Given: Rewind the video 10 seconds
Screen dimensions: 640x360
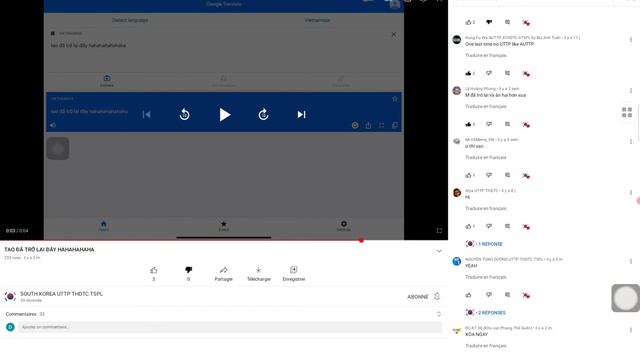Looking at the screenshot, I should (184, 115).
